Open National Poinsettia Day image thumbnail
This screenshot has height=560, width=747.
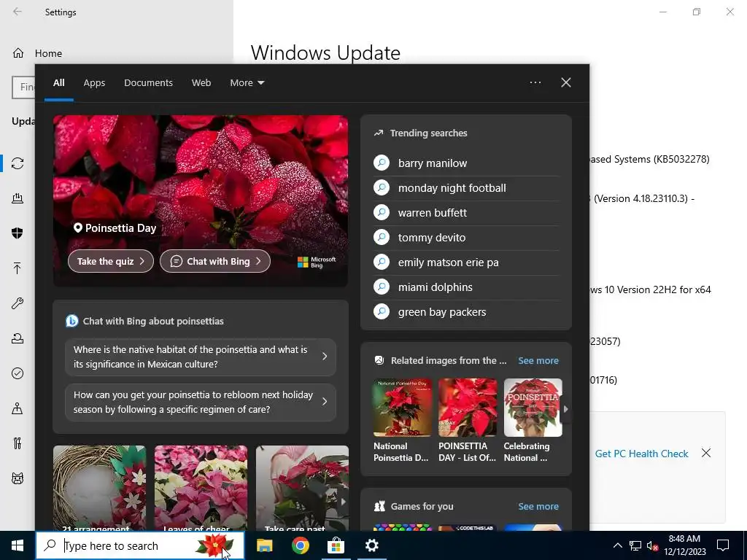[x=403, y=408]
